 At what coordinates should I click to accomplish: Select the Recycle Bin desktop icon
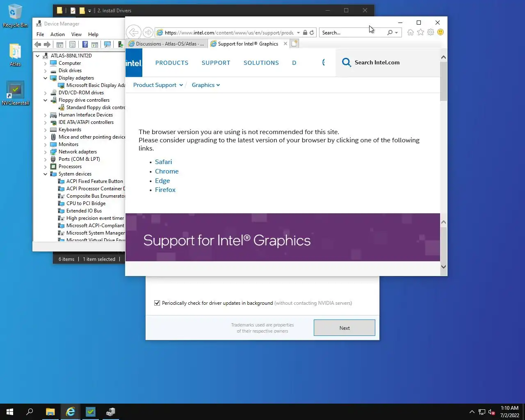pos(15,16)
